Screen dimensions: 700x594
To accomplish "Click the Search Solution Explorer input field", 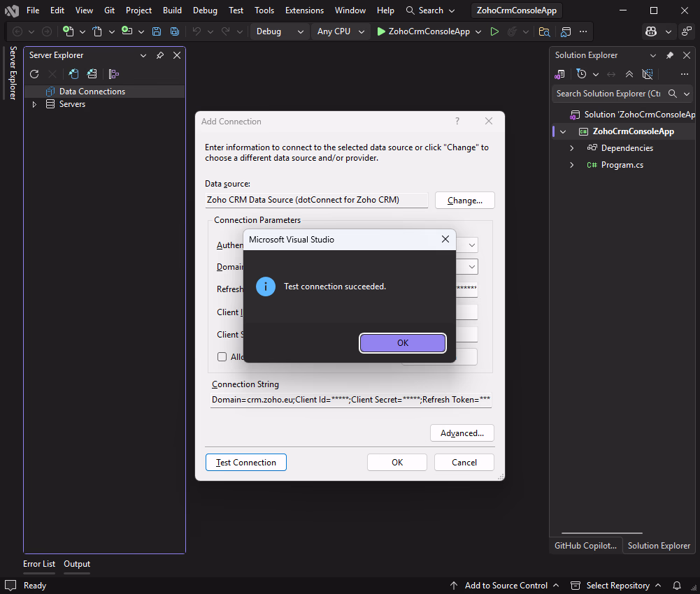I will pos(608,93).
